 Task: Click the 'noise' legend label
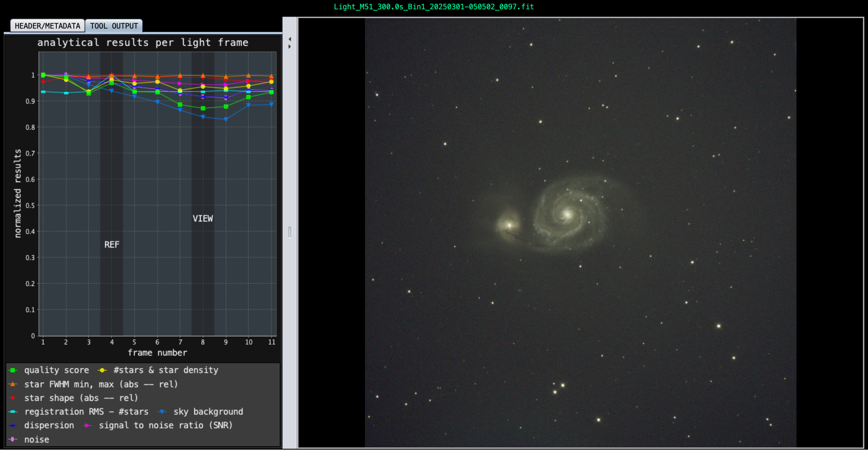pos(37,440)
